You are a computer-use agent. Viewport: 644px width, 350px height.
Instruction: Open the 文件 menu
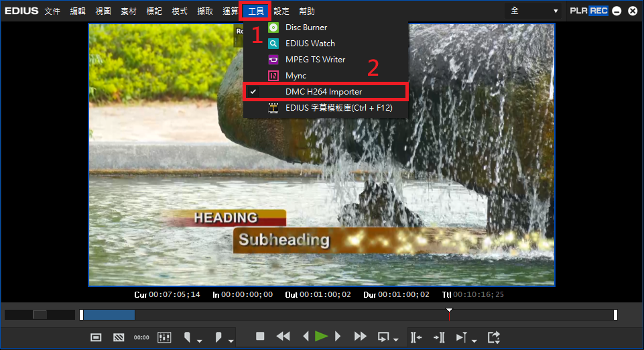click(52, 11)
